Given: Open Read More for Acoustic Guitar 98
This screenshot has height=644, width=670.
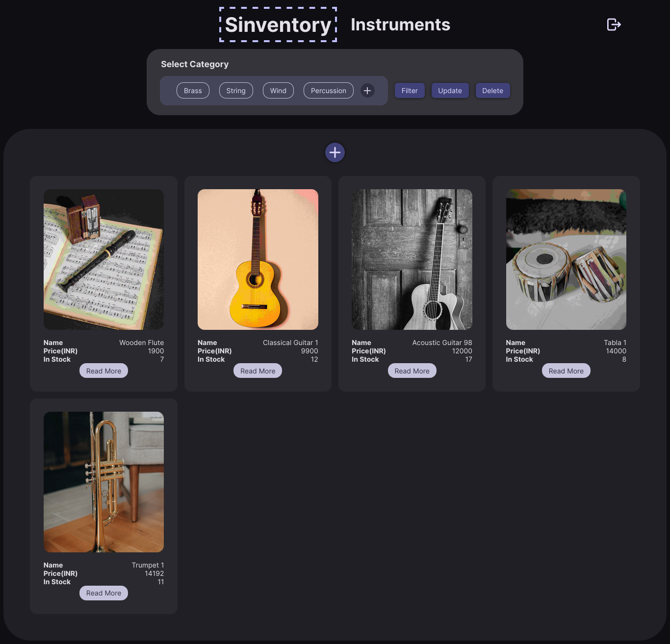Looking at the screenshot, I should [412, 371].
